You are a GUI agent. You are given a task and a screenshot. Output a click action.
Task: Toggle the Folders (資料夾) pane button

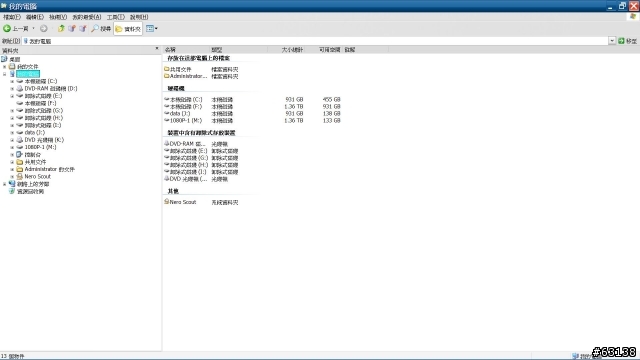(x=128, y=29)
